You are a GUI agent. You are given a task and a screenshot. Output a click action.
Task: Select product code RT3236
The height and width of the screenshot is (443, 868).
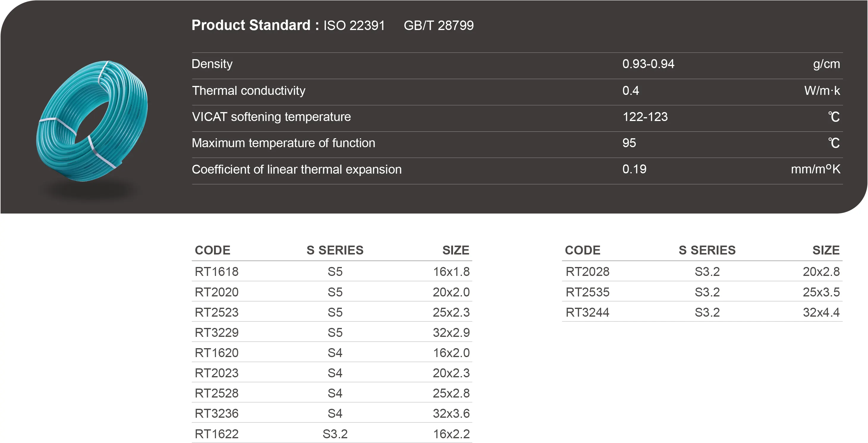click(216, 413)
